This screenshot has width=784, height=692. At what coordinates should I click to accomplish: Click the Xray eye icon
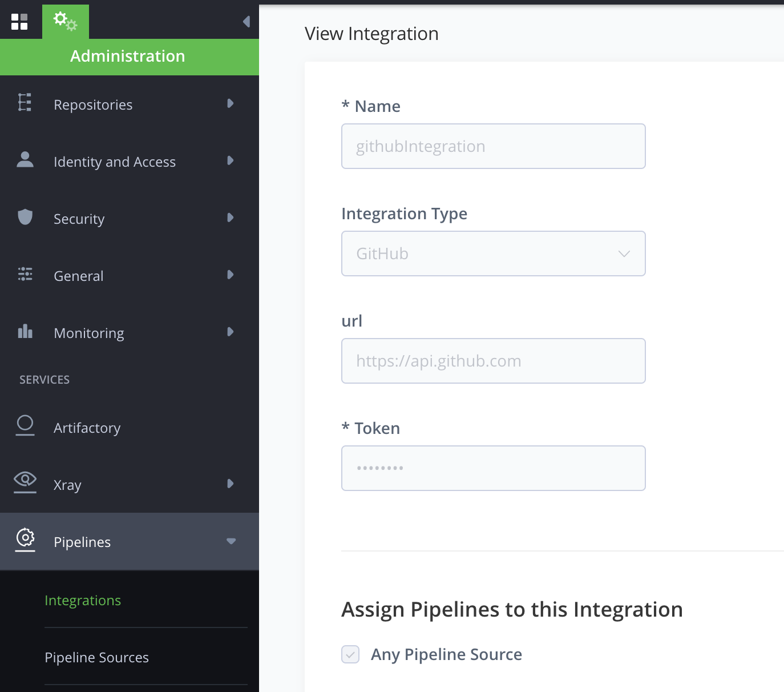click(25, 482)
